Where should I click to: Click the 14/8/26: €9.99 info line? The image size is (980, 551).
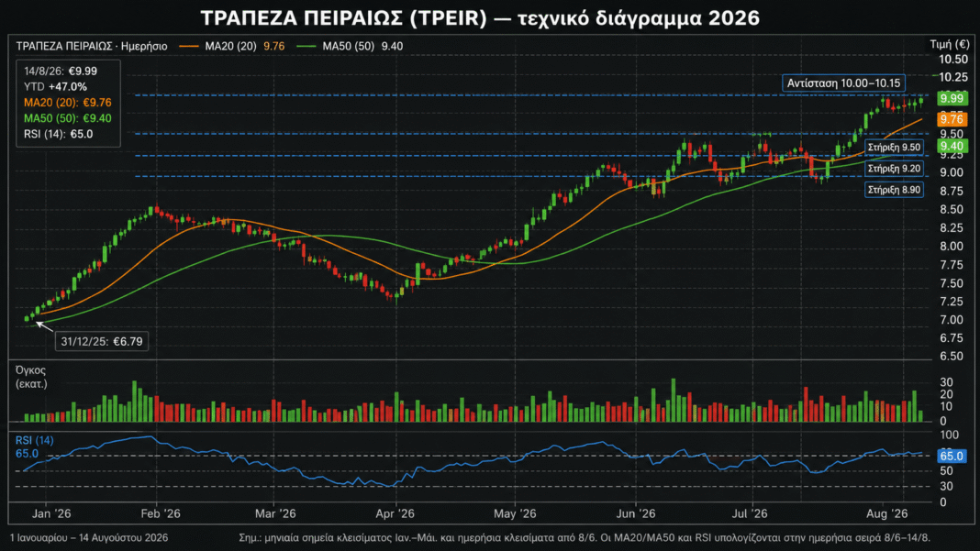coord(61,72)
